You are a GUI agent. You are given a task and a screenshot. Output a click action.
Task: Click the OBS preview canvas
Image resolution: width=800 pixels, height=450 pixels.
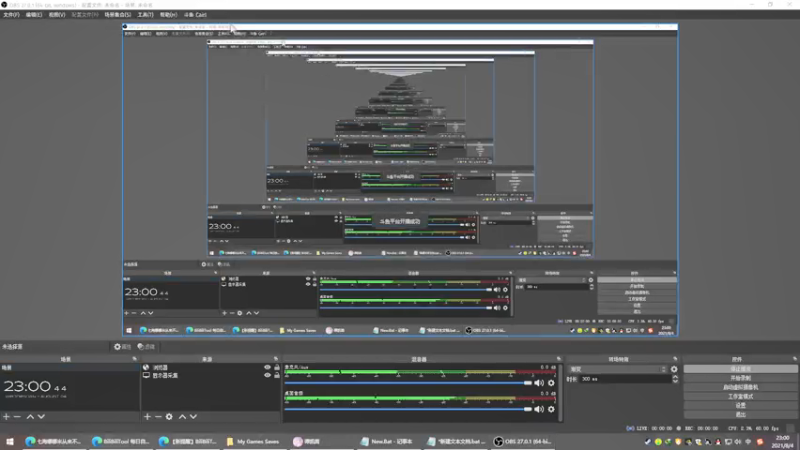[400, 180]
